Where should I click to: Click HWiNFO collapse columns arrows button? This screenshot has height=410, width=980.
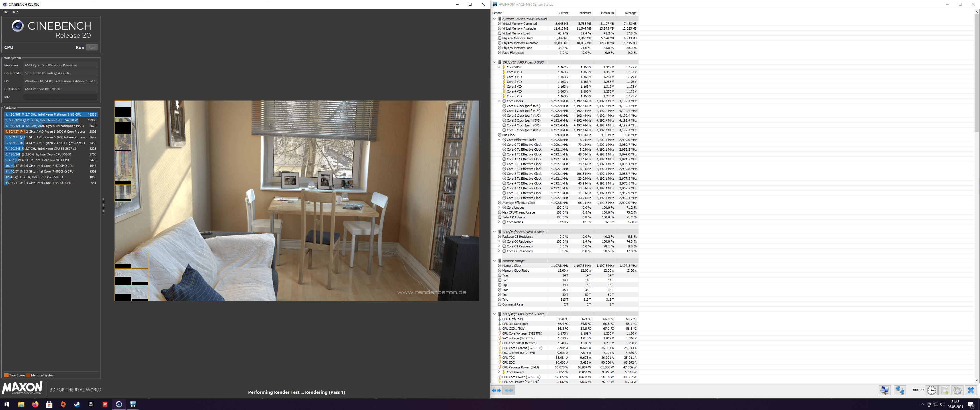point(509,390)
